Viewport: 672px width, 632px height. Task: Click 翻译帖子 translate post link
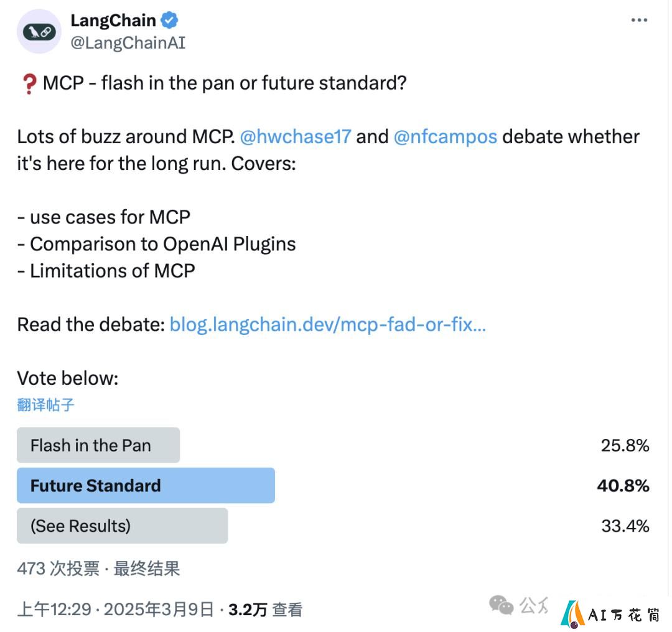point(46,404)
